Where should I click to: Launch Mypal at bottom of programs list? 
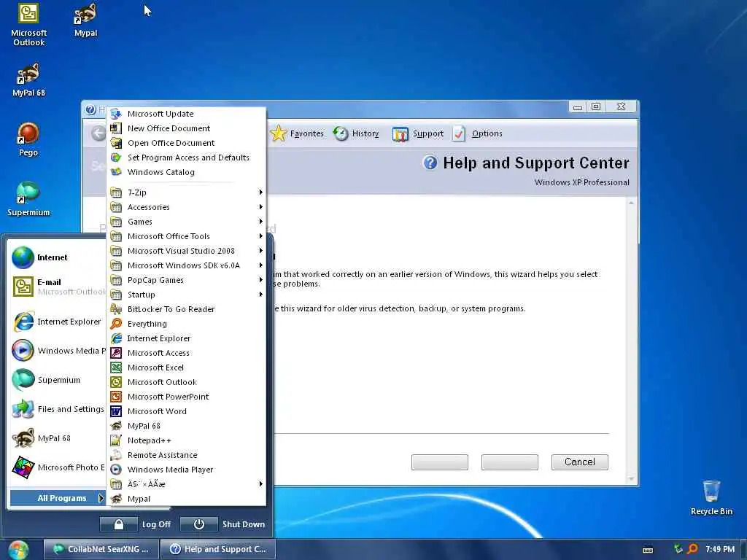(186, 499)
